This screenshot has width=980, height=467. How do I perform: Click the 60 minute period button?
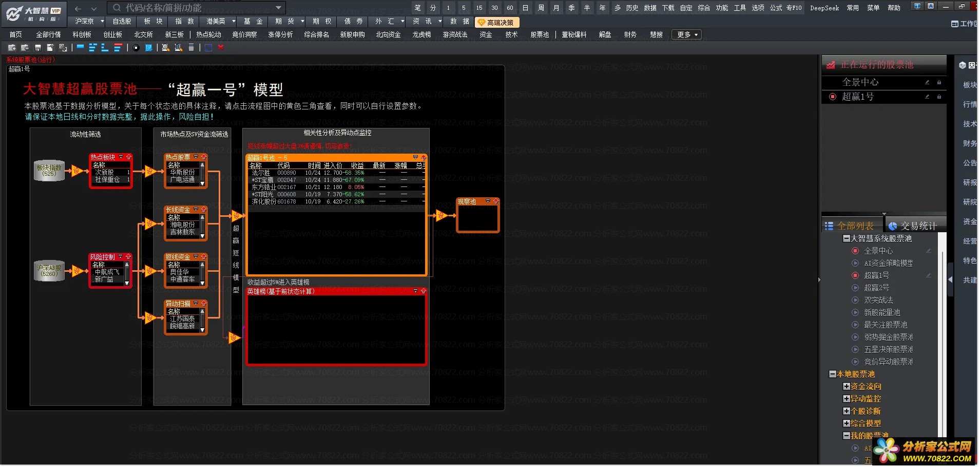510,8
